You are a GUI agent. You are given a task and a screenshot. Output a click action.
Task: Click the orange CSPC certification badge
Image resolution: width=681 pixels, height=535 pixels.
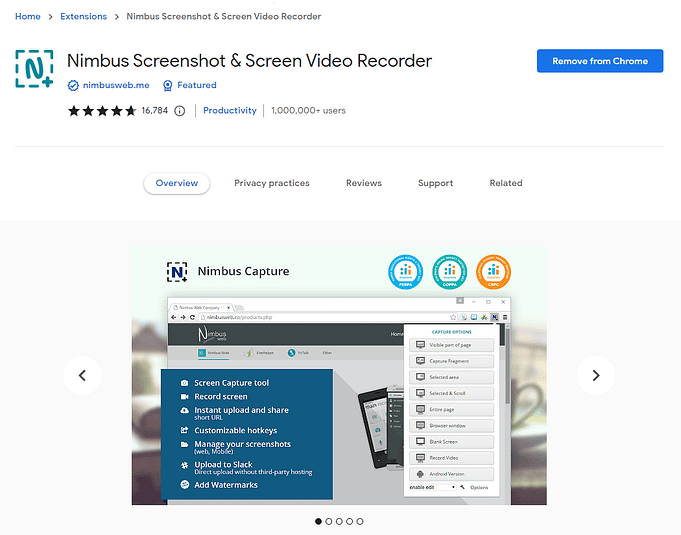493,272
